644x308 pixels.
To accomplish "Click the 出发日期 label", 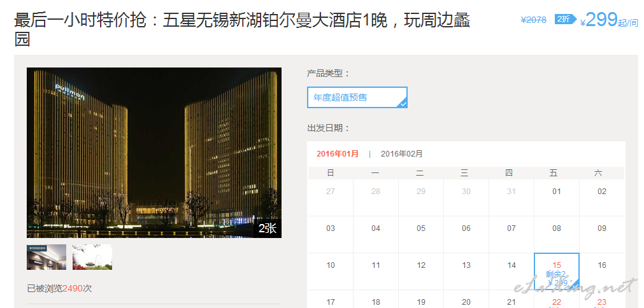I will pyautogui.click(x=328, y=129).
